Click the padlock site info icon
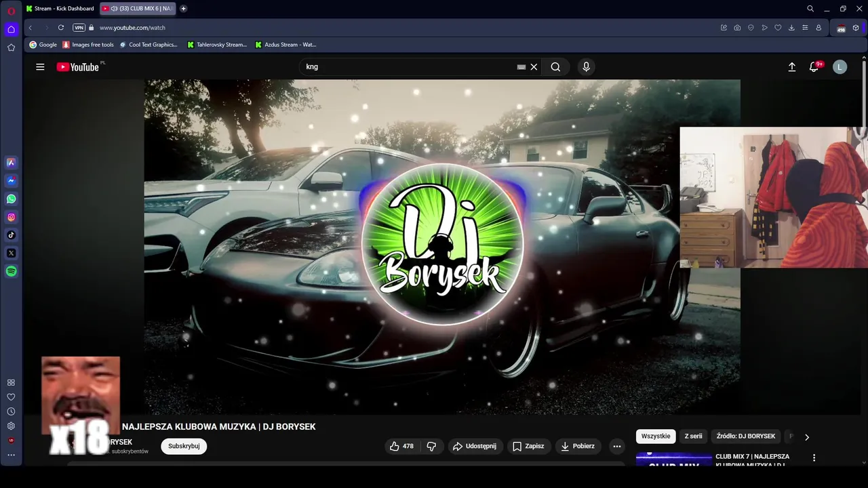868x488 pixels. click(x=92, y=28)
